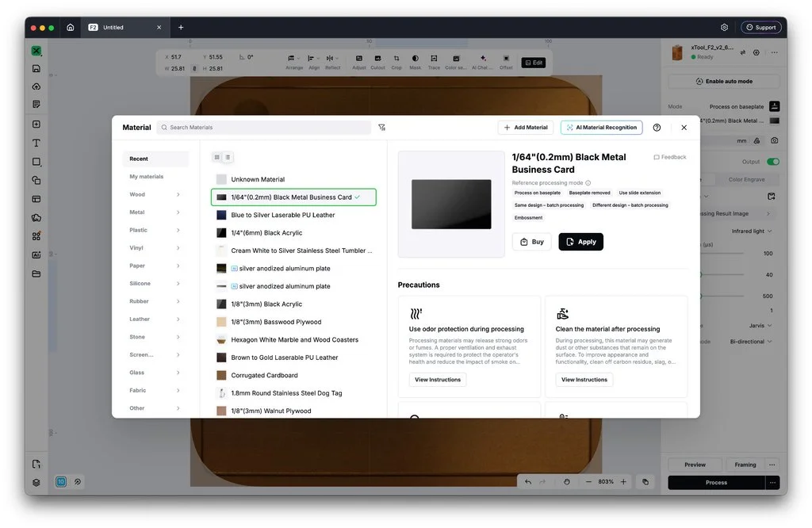Image resolution: width=812 pixels, height=528 pixels.
Task: Click the filter icon beside Search Materials
Action: click(x=381, y=128)
